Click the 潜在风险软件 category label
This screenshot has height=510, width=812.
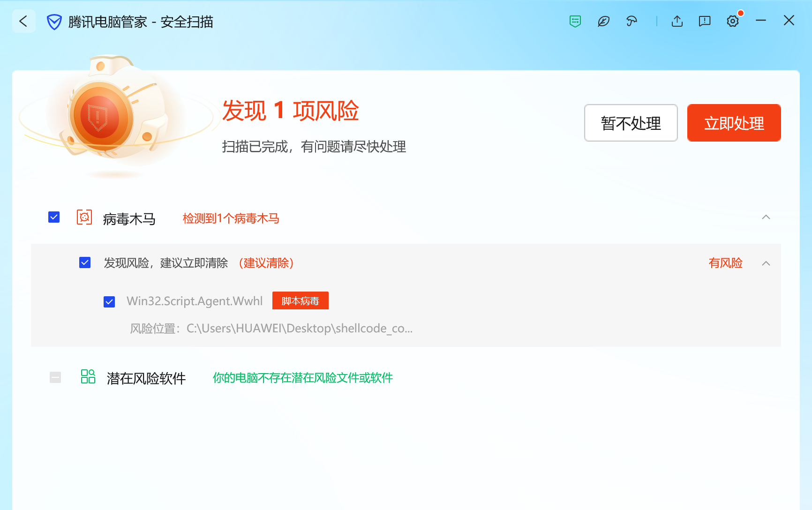(x=146, y=378)
